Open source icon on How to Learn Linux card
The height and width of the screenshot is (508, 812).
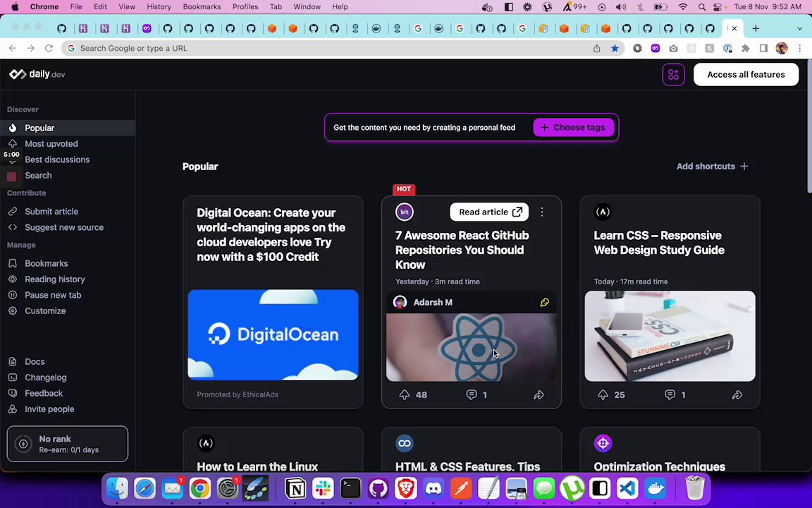[206, 443]
